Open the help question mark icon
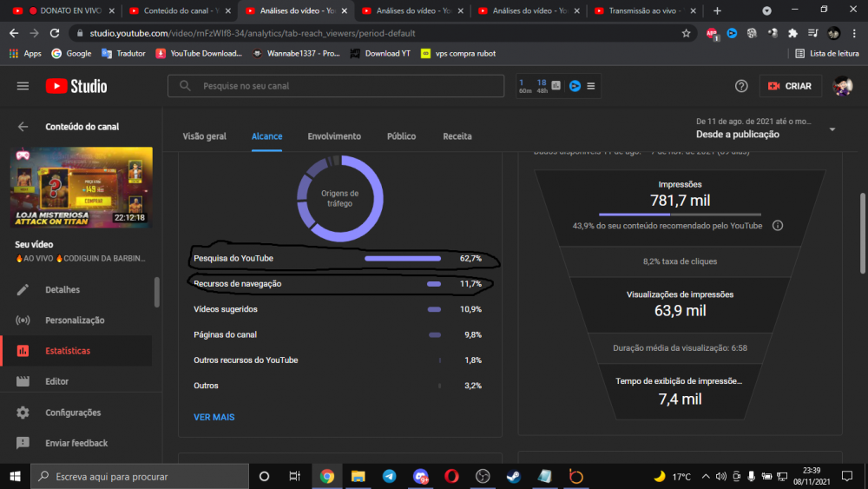This screenshot has width=868, height=489. click(741, 86)
